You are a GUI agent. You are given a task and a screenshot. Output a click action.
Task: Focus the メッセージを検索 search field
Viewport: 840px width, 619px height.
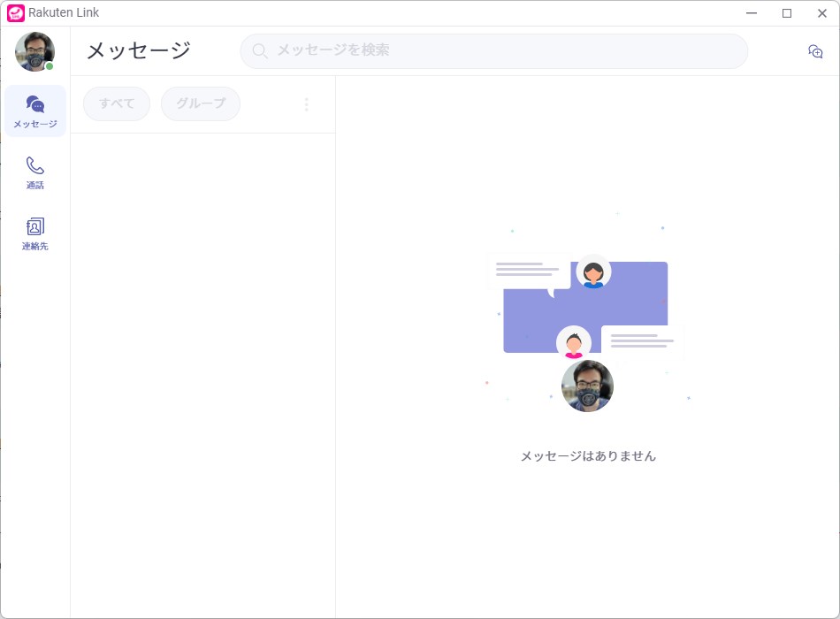tap(504, 51)
